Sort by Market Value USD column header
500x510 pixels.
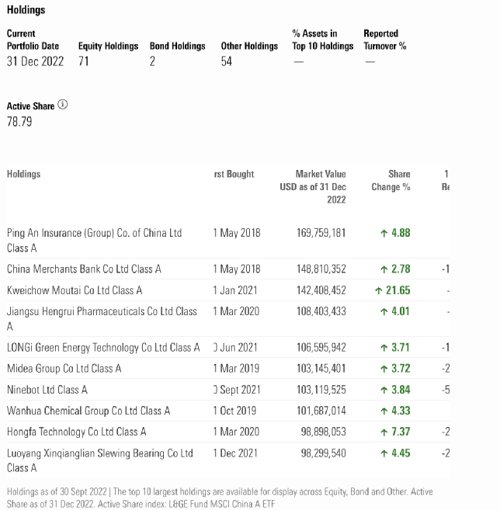coord(313,187)
